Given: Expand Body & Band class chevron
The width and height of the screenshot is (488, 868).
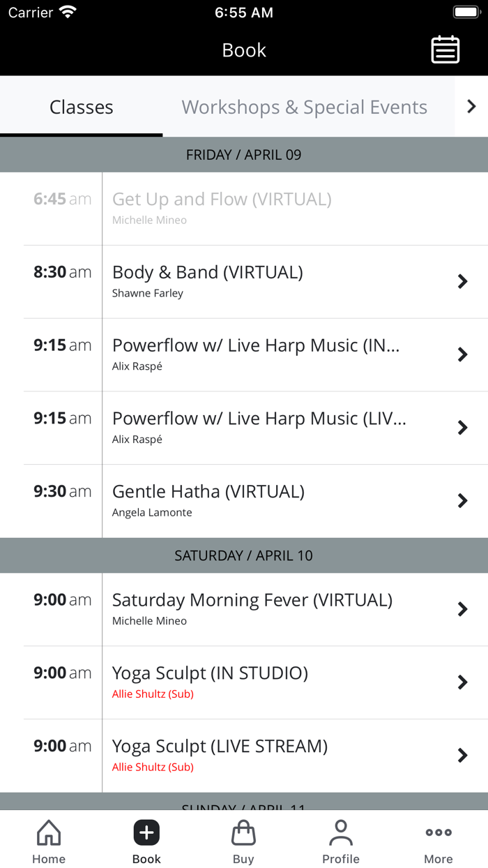Looking at the screenshot, I should [x=462, y=282].
